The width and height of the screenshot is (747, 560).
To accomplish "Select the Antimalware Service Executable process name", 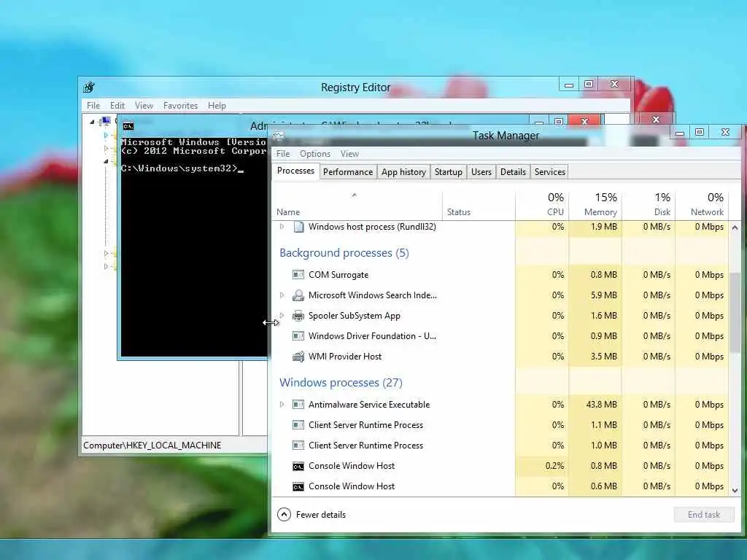I will [x=368, y=404].
